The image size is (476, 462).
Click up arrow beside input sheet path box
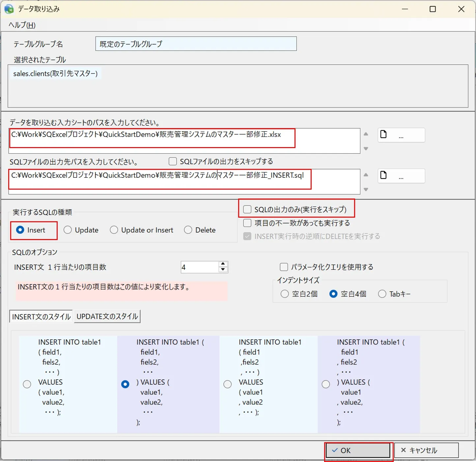pyautogui.click(x=366, y=134)
